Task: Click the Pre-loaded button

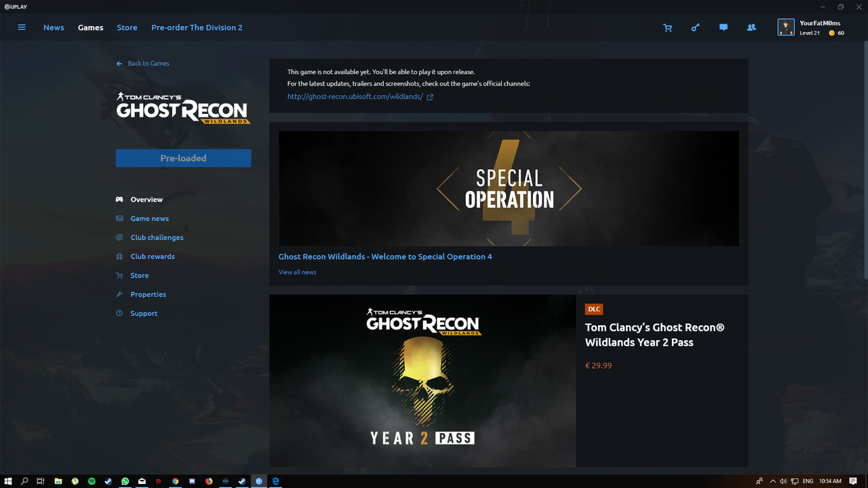Action: 183,158
